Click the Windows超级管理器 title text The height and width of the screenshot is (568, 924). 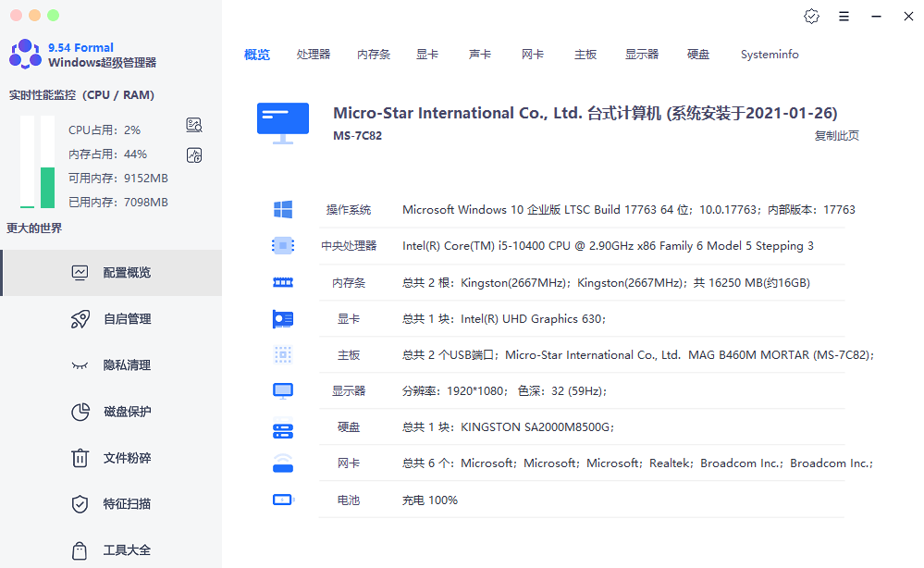pos(102,63)
